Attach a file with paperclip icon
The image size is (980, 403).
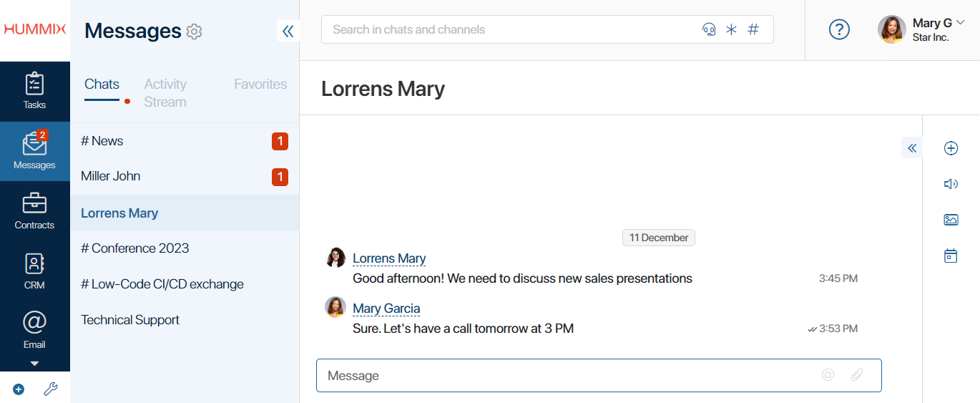coord(857,374)
